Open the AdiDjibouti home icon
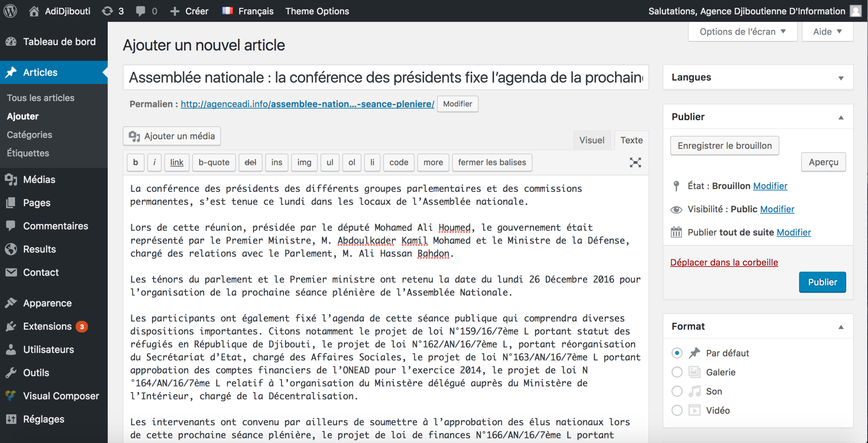 [x=34, y=11]
